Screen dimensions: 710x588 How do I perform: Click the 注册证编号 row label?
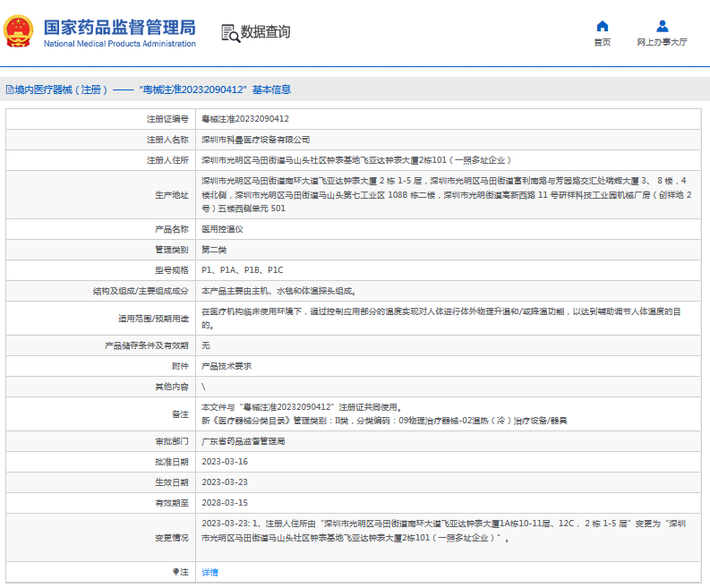(167, 119)
